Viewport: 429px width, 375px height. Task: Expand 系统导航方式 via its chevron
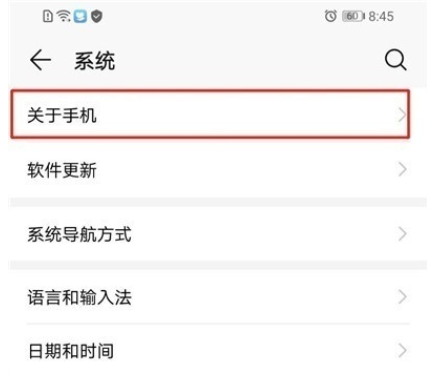(x=402, y=234)
